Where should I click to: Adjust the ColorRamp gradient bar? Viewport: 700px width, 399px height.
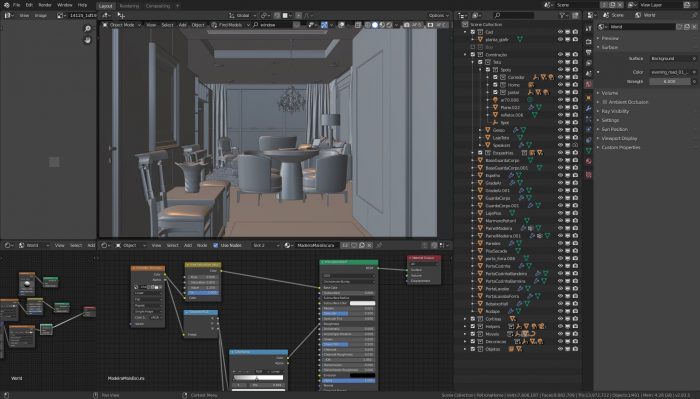[x=258, y=378]
